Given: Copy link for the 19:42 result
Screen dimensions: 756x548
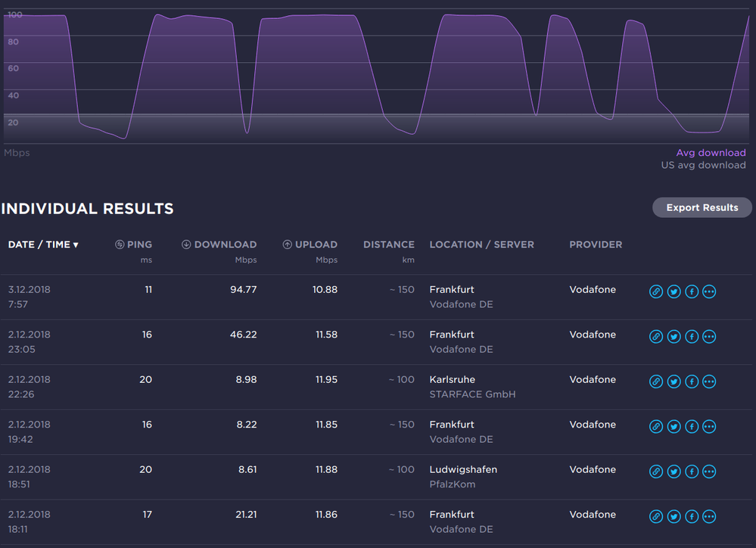Looking at the screenshot, I should point(655,426).
